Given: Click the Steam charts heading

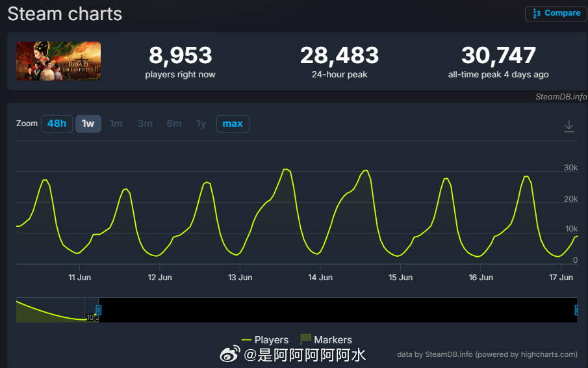Looking at the screenshot, I should click(64, 14).
